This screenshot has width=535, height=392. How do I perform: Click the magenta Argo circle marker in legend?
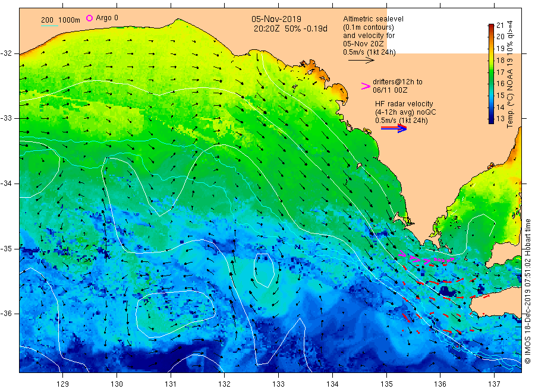point(89,18)
